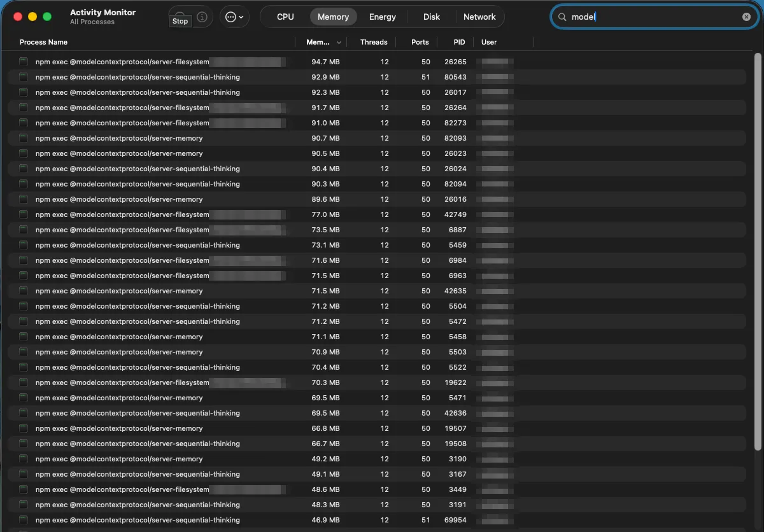This screenshot has height=532, width=764.
Task: Select the Memory tab
Action: click(x=333, y=17)
